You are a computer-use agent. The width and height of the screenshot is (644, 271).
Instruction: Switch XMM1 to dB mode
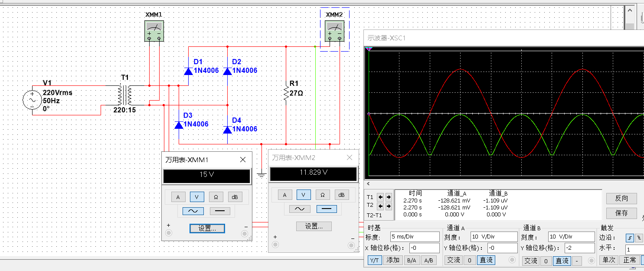[235, 197]
